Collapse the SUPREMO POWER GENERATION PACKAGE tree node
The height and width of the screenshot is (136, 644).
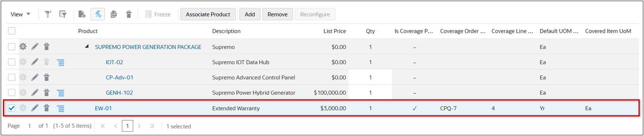click(x=87, y=46)
